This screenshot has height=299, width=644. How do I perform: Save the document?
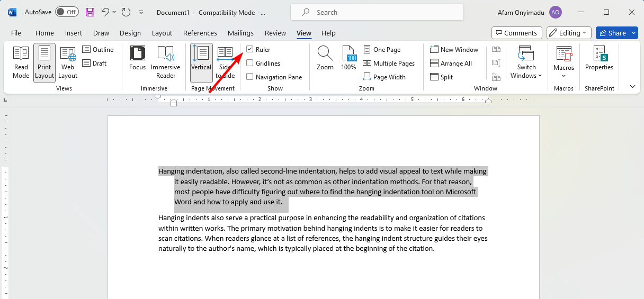(90, 12)
